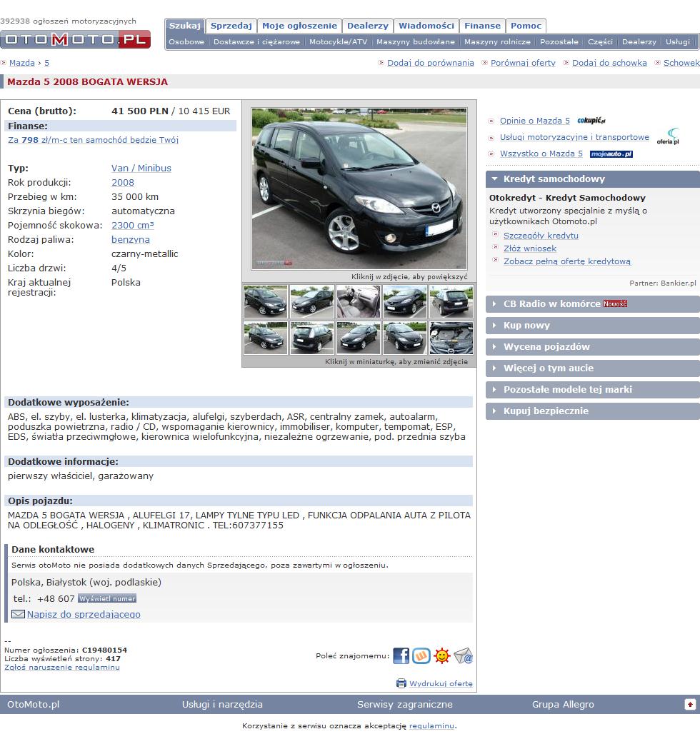Open the Moje ogłoszenie tab
This screenshot has width=700, height=744.
point(299,26)
